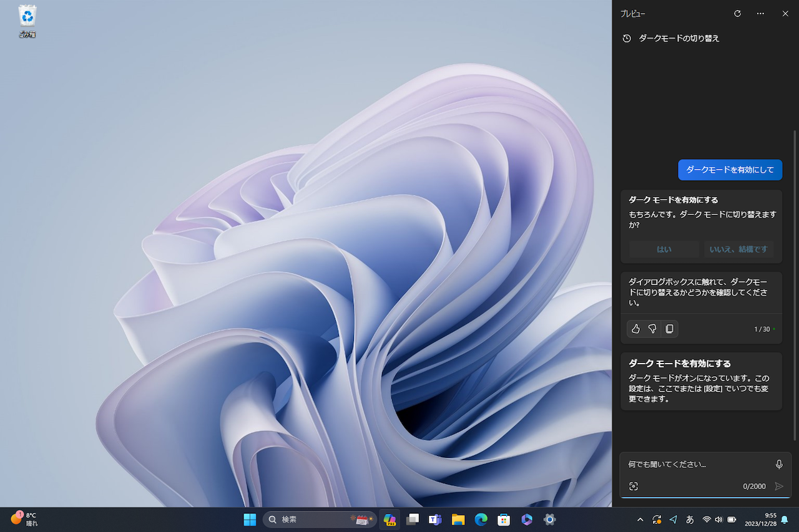Toggle the Copilot PRE taskbar icon
The height and width of the screenshot is (532, 799).
(x=390, y=520)
